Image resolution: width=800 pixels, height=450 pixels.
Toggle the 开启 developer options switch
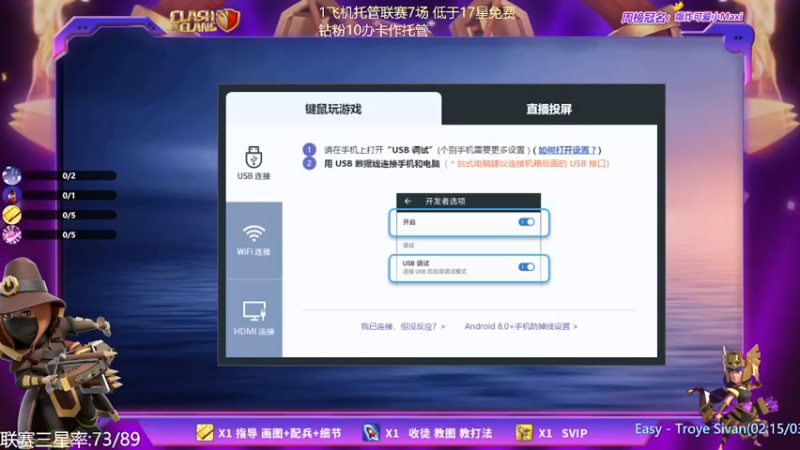(526, 222)
